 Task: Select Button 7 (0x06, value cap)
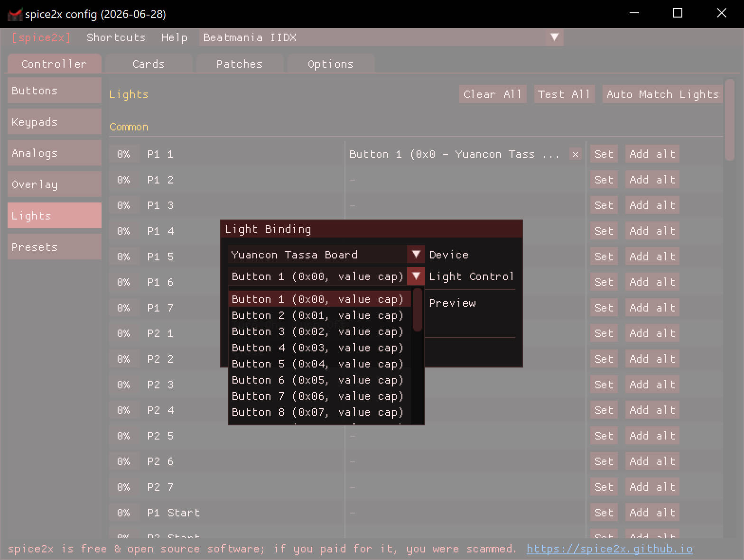pos(319,396)
